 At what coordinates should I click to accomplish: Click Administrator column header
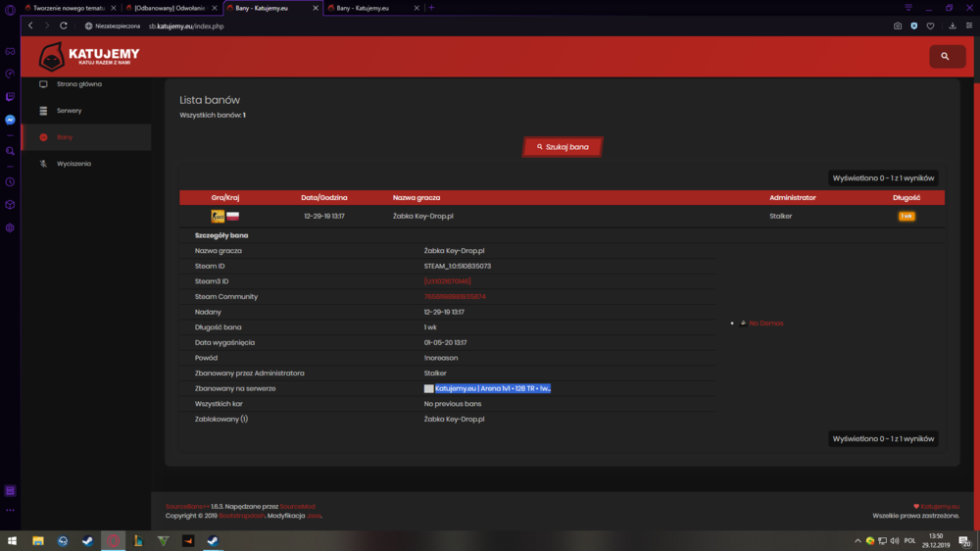click(793, 198)
